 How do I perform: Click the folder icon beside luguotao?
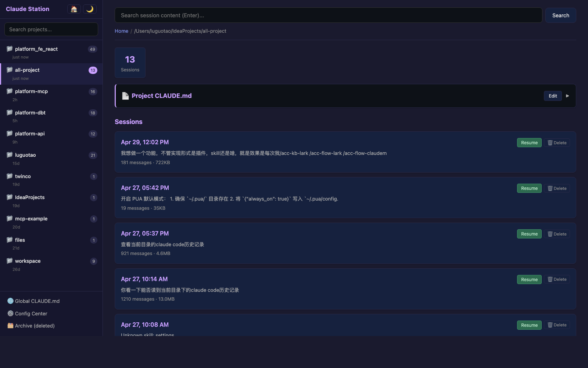[10, 155]
